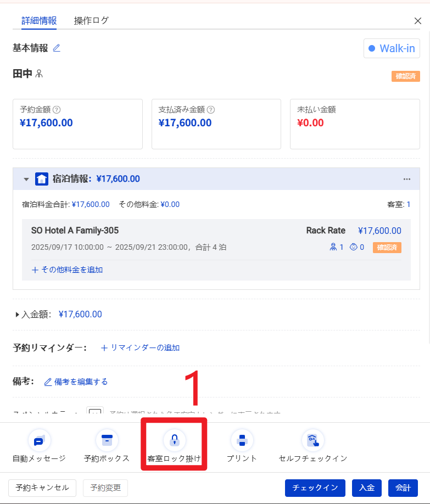Select the 詳細情報 tab
430x504 pixels.
pos(39,21)
